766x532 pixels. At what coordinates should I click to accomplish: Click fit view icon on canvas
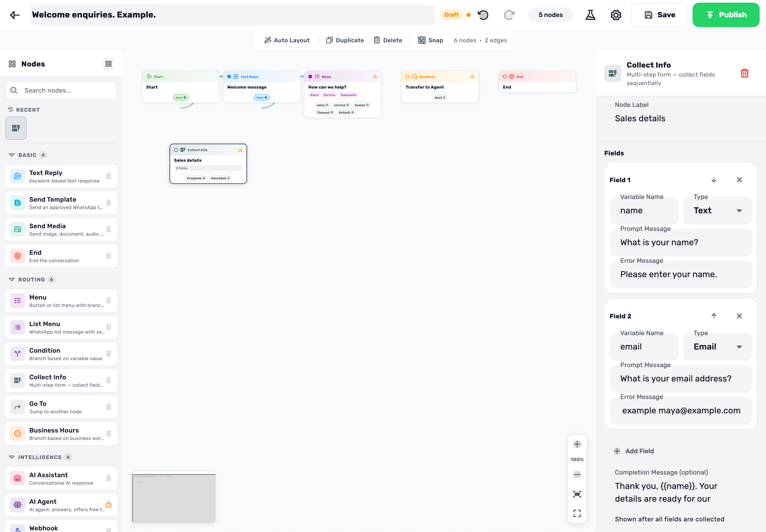(577, 494)
